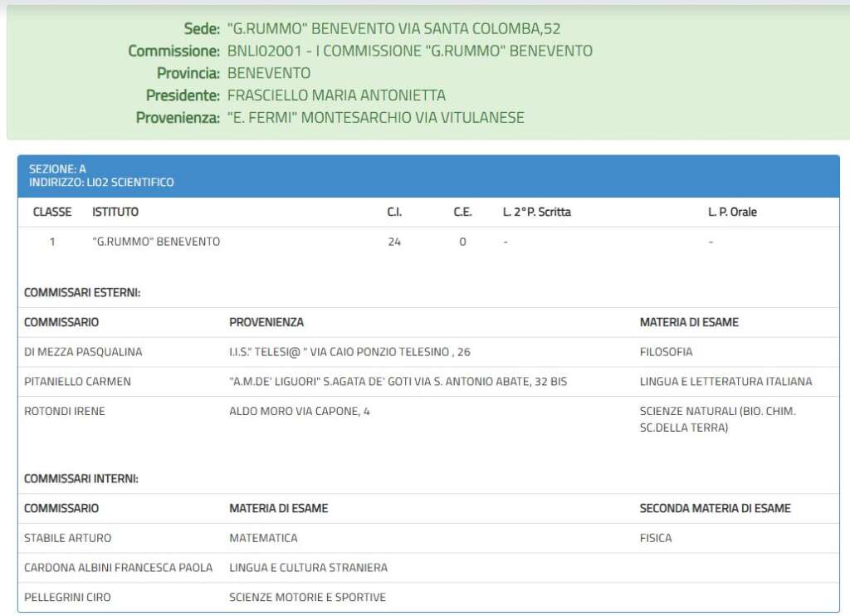Click LINGUA E LETTERATURA ITALIANA subject
The width and height of the screenshot is (850, 616).
point(725,382)
